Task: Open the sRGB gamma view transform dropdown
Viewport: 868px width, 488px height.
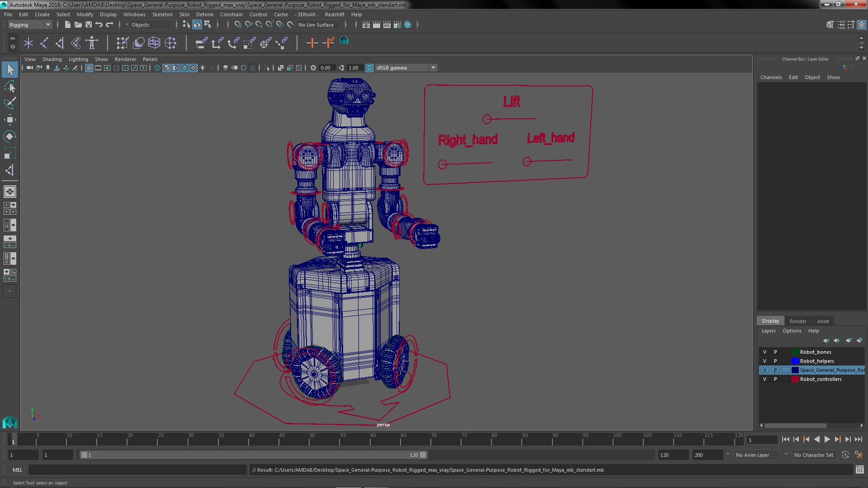Action: tap(406, 68)
